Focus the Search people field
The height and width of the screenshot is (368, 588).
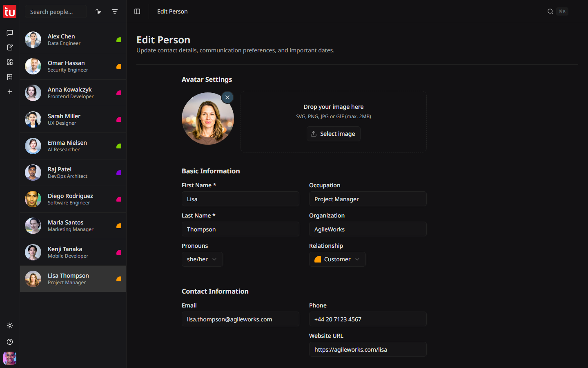(56, 11)
